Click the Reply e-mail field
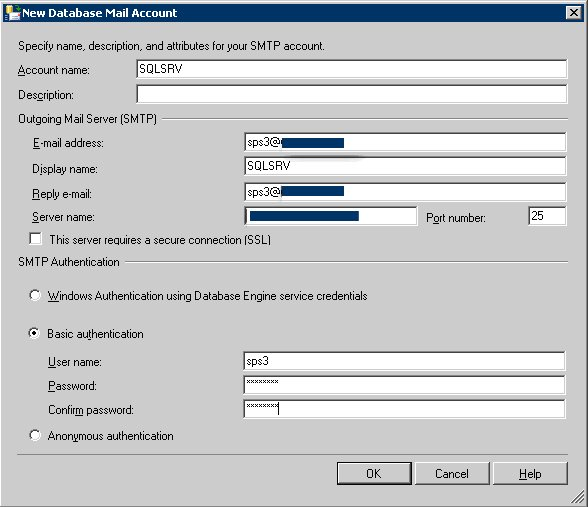The width and height of the screenshot is (588, 507). 405,192
